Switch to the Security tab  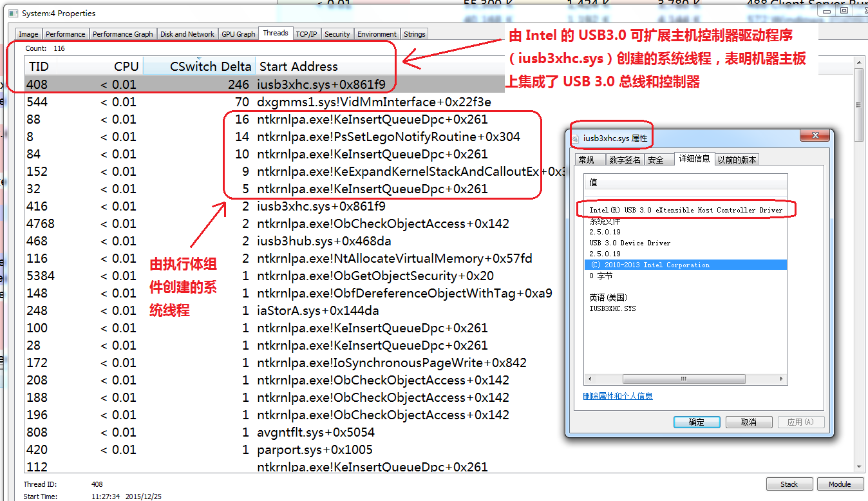pos(337,34)
